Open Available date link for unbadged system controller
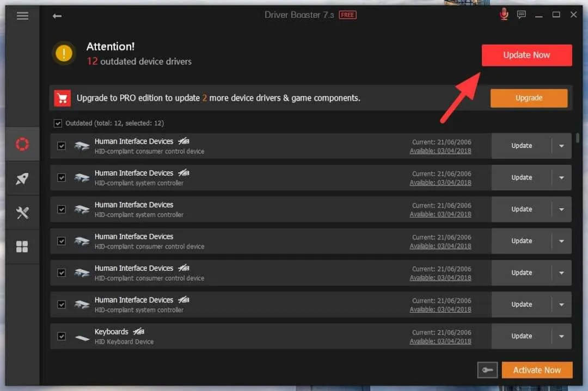 440,214
